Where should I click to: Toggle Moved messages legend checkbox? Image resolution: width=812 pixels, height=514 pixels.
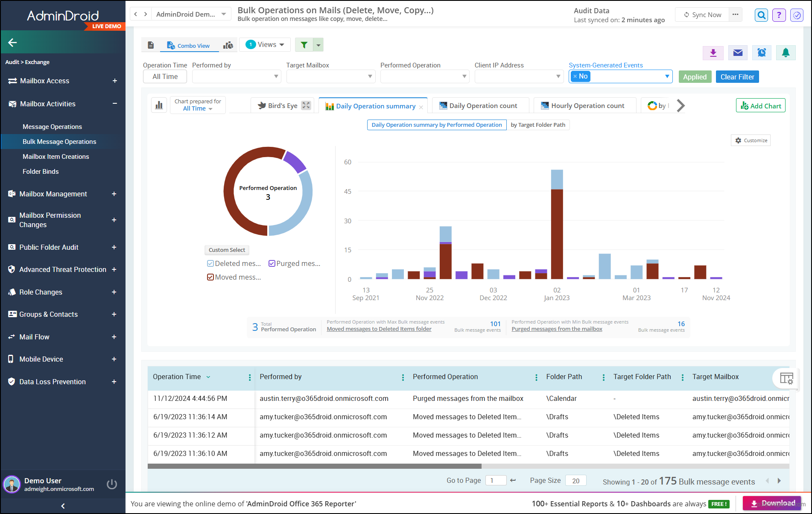point(210,277)
